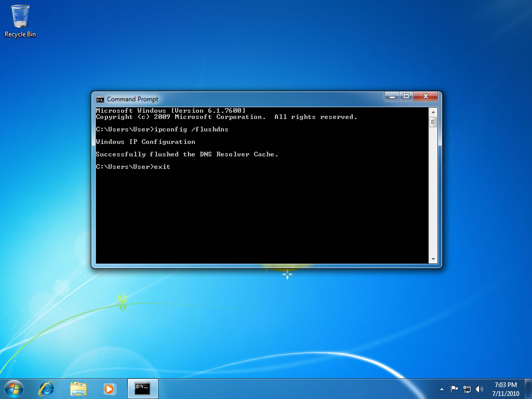Open the Action Center flag icon
The width and height of the screenshot is (532, 399).
(x=455, y=389)
